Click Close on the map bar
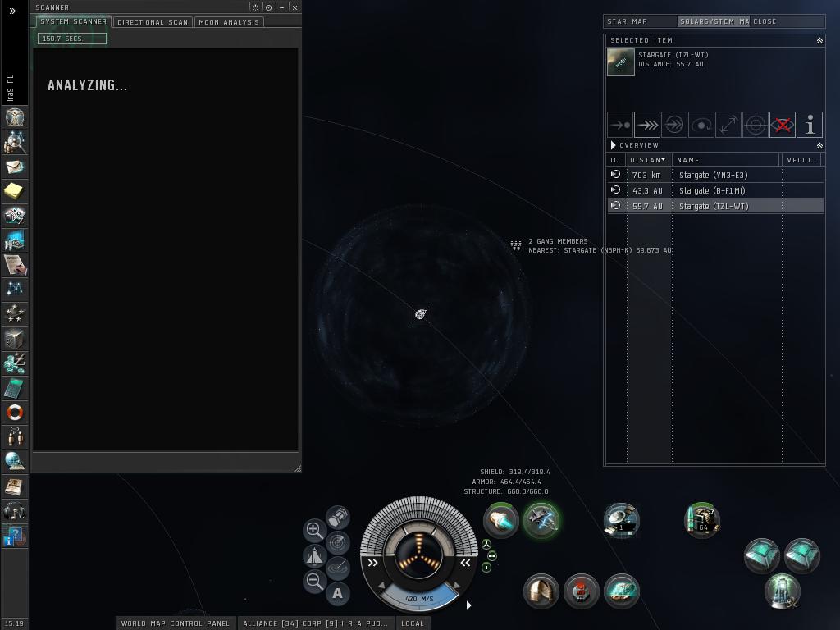 click(765, 21)
